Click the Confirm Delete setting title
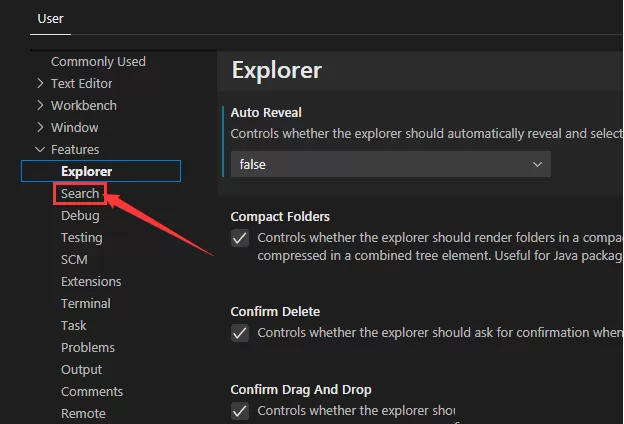This screenshot has height=424, width=624. tap(275, 311)
